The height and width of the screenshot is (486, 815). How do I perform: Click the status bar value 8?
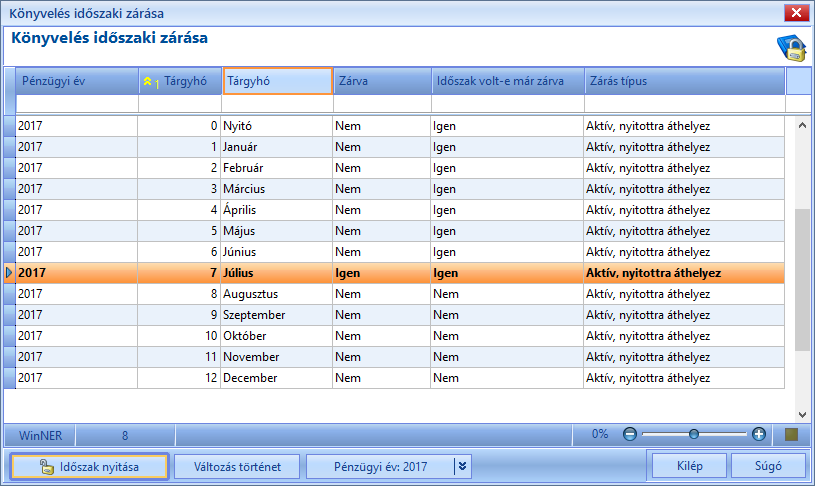click(x=125, y=435)
